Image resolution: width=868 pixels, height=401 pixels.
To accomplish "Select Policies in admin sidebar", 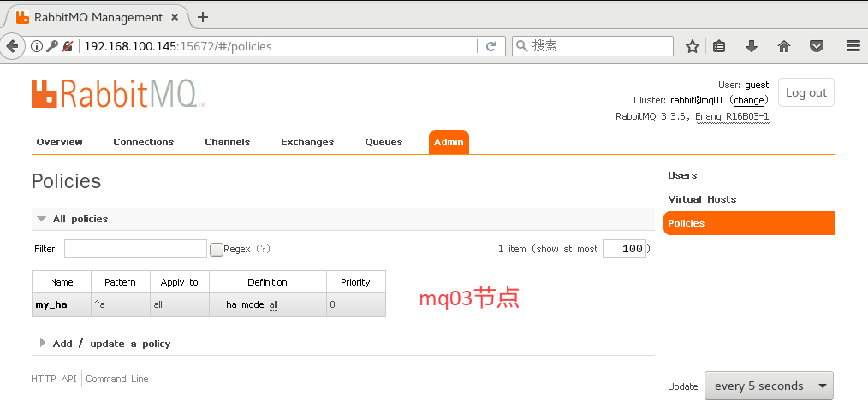I will tap(748, 223).
